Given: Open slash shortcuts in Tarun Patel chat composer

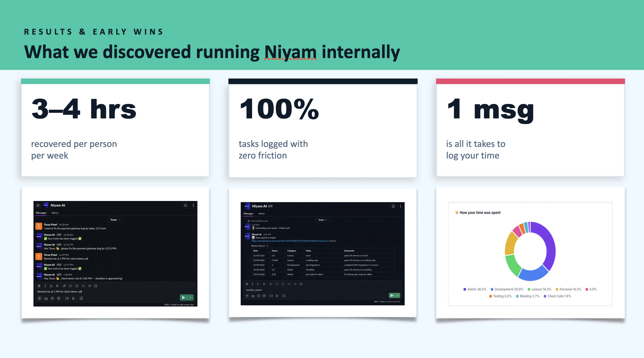Looking at the screenshot, I should click(81, 298).
